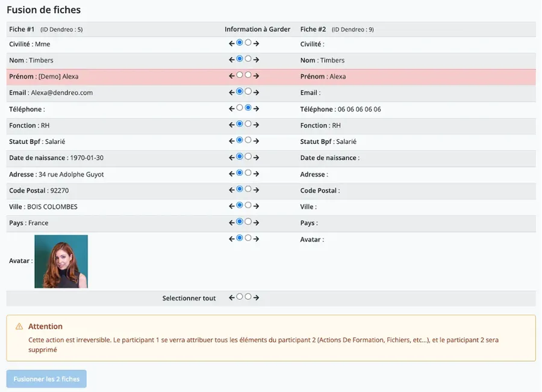Keep Fiche #1 Prénom [Demo] Alexa radio
The image size is (542, 392).
[x=240, y=75]
